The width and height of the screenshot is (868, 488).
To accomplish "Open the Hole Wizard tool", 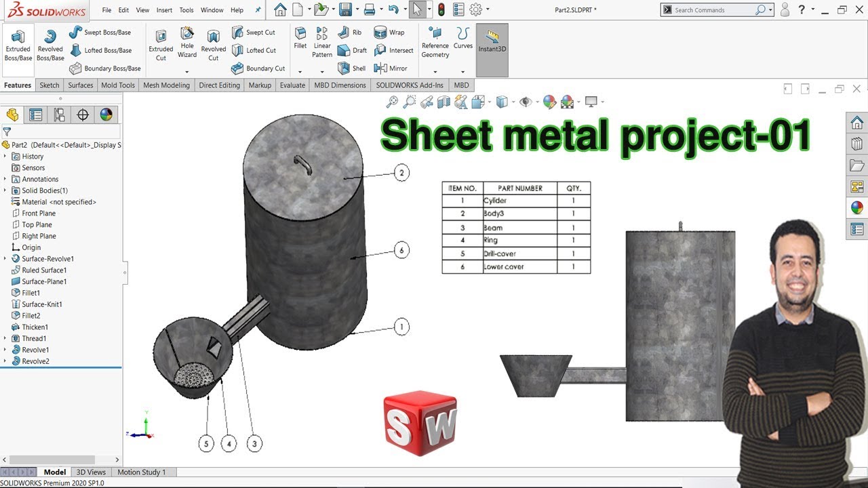I will [x=187, y=42].
